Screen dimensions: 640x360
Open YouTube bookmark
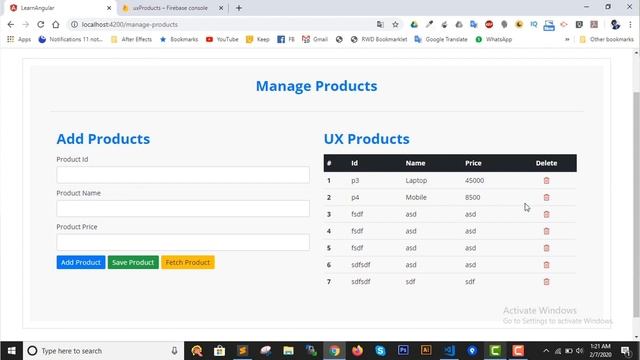click(222, 40)
